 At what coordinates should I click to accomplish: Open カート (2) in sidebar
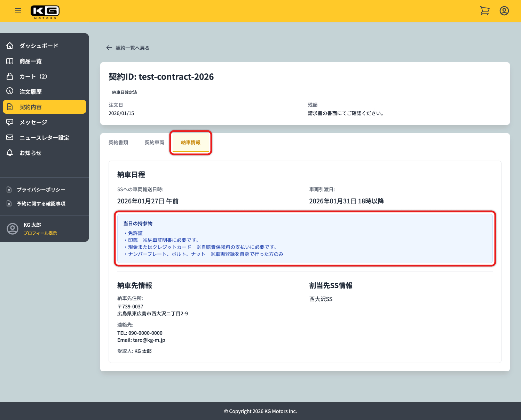[33, 76]
